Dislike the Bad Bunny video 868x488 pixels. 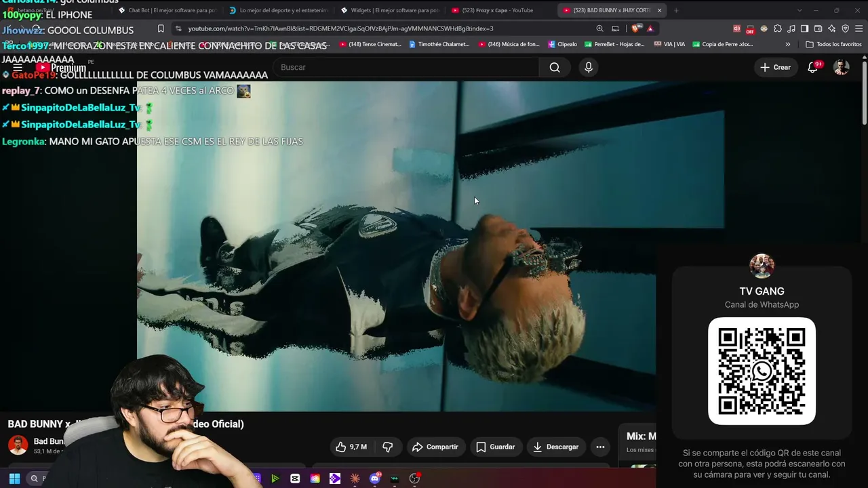coord(388,447)
